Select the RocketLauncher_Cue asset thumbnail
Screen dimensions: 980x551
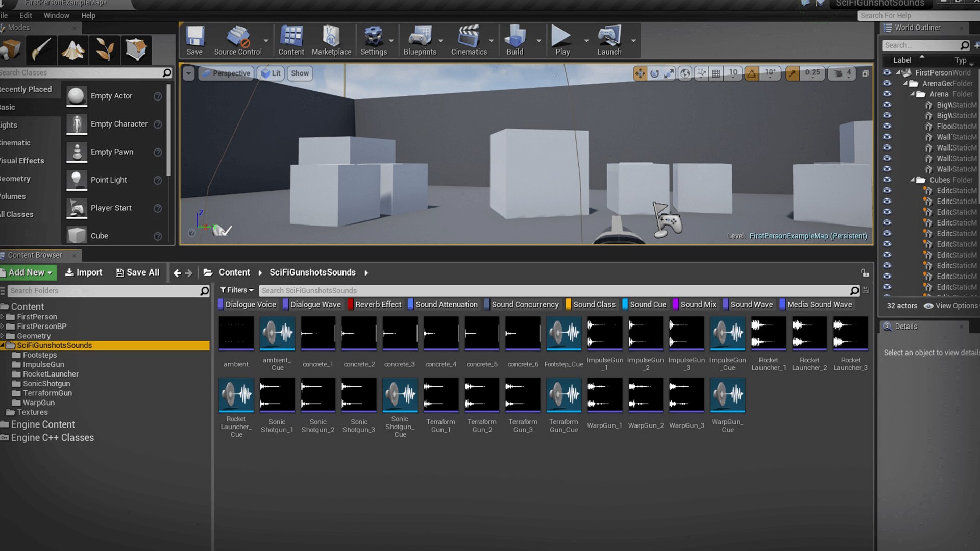pos(236,395)
